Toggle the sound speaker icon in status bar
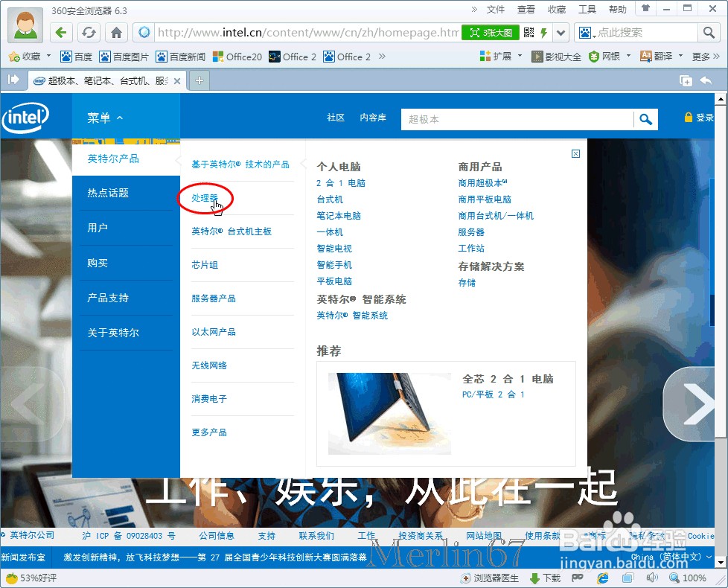Viewport: 728px width, 588px height. coord(652,578)
